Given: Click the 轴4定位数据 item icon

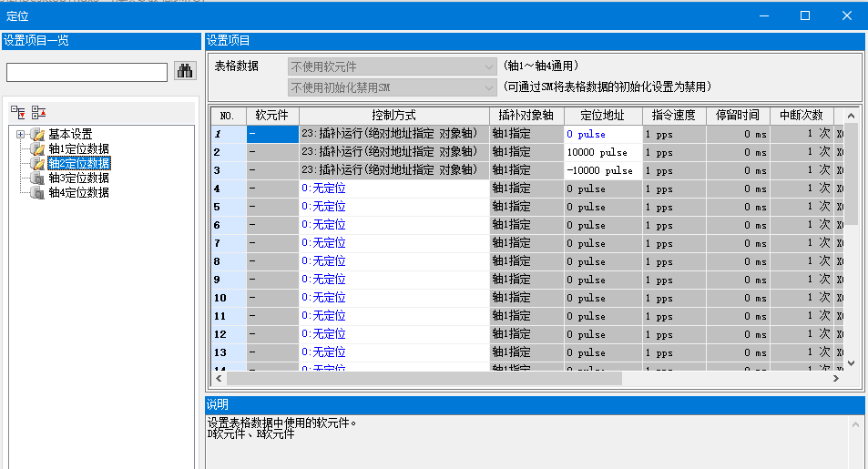Looking at the screenshot, I should pyautogui.click(x=37, y=193).
